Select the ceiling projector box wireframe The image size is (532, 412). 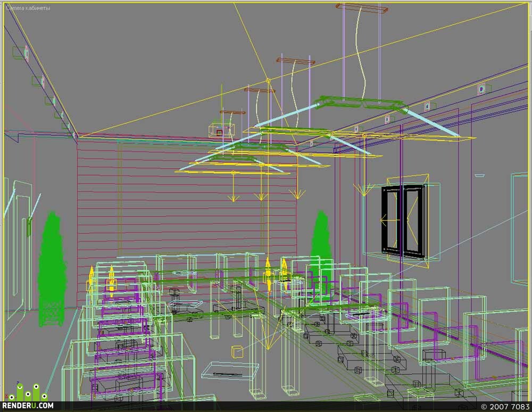(221, 130)
